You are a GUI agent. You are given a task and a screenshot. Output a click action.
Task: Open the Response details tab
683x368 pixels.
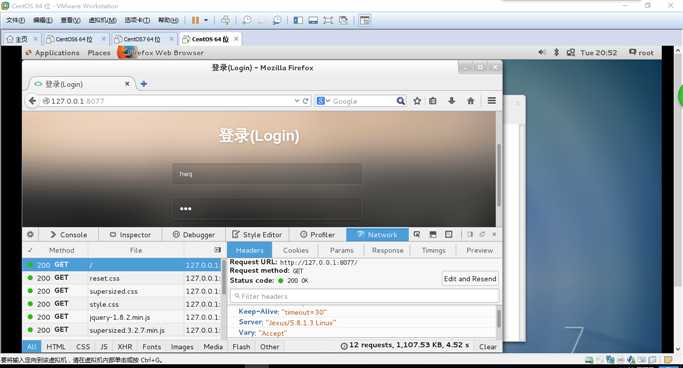388,250
